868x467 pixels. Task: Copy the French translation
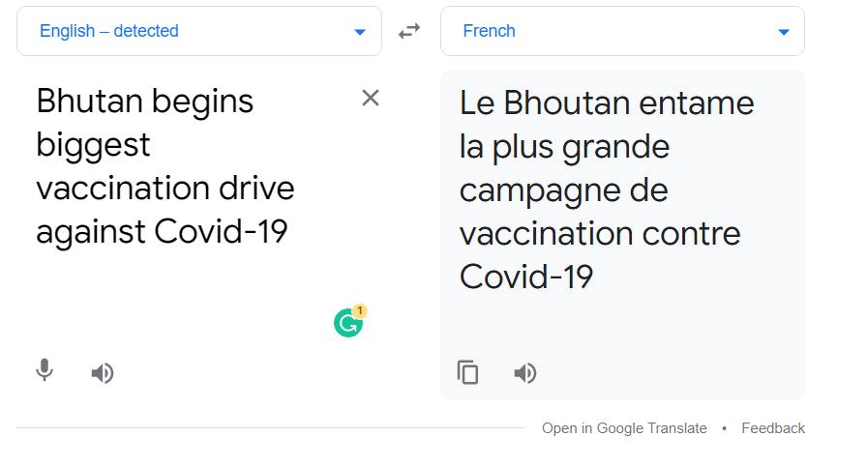[x=467, y=372]
